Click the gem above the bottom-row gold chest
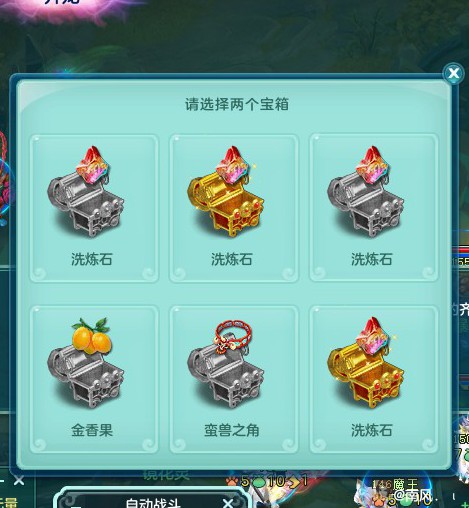Screen dimensions: 469x508 [373, 336]
